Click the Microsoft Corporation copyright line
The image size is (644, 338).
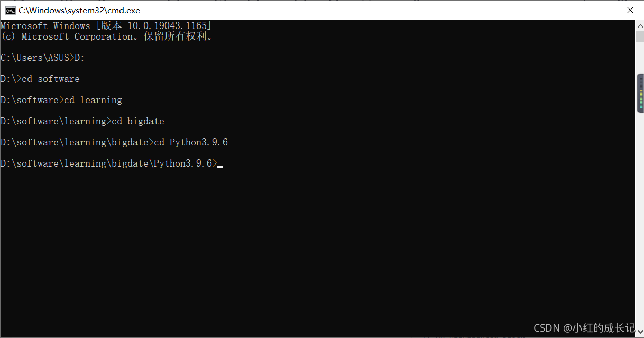pyautogui.click(x=106, y=36)
